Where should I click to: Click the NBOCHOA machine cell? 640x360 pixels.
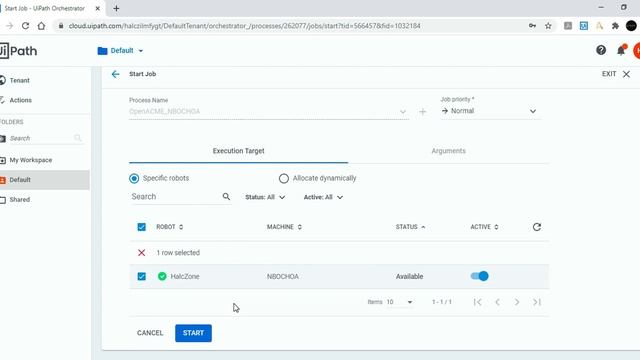coord(283,276)
